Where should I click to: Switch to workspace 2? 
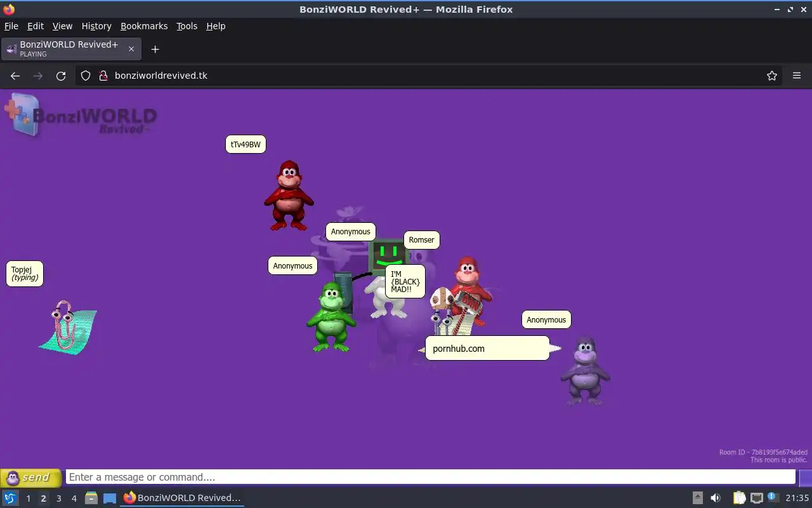pos(43,498)
